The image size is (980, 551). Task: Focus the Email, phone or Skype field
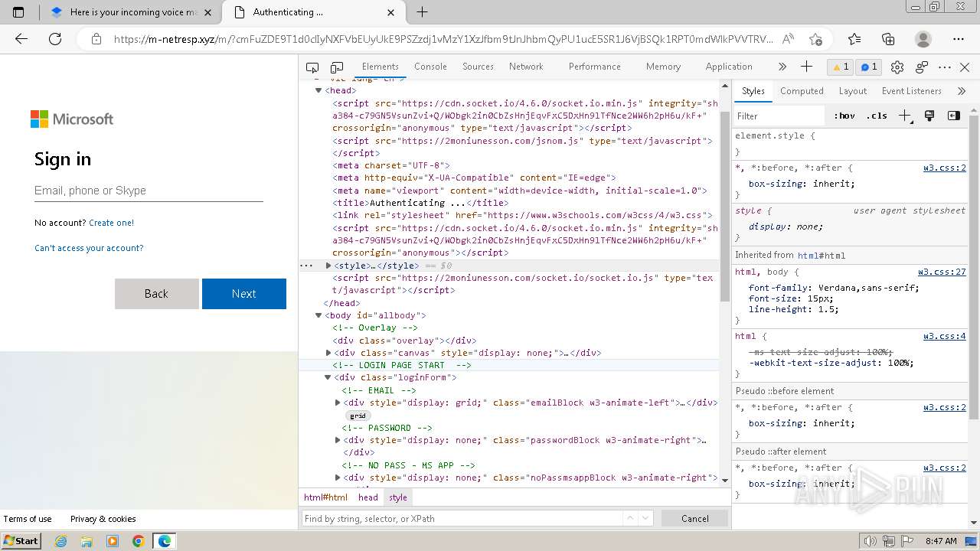point(149,191)
